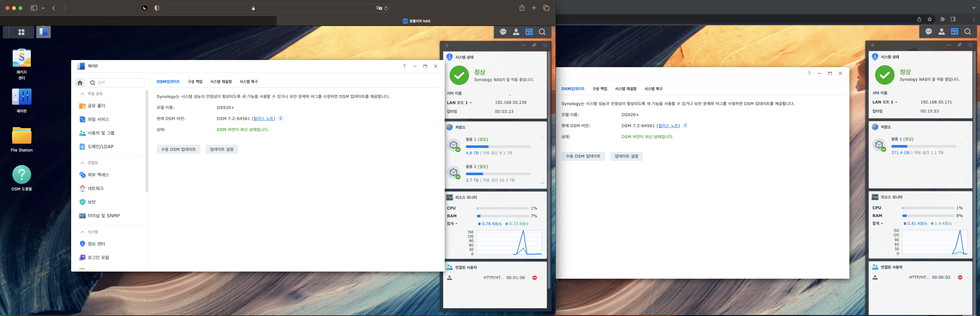980x316 pixels.
Task: Click widget layout icon in Safari widget panel
Action: point(544,45)
